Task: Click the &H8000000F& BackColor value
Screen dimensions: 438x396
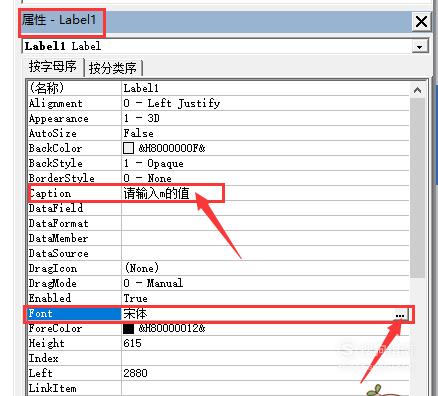Action: click(172, 148)
